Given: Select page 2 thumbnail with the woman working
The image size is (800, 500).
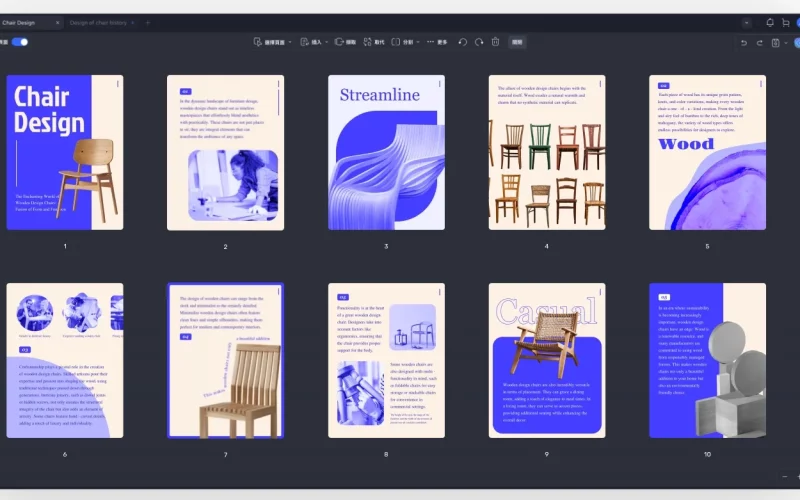Looking at the screenshot, I should click(x=226, y=153).
